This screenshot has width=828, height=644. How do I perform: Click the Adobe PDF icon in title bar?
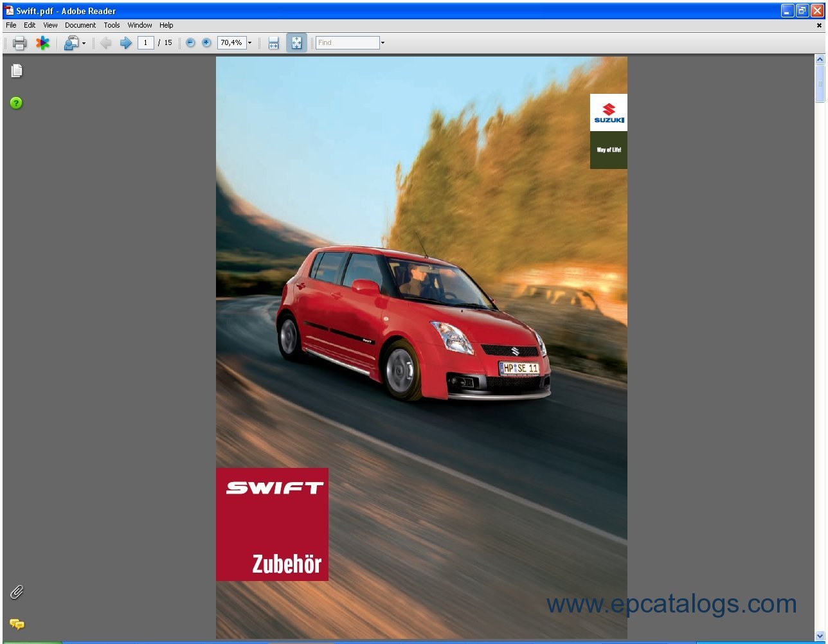click(x=9, y=10)
